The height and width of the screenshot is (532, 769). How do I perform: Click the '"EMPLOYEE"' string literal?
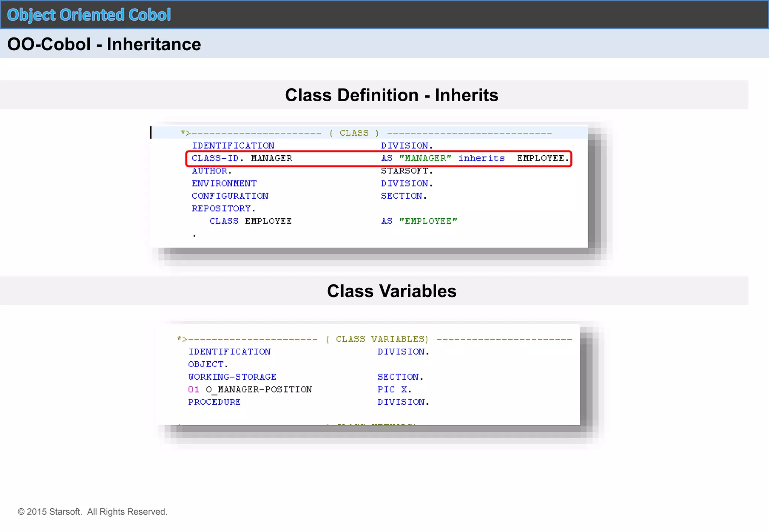[428, 221]
